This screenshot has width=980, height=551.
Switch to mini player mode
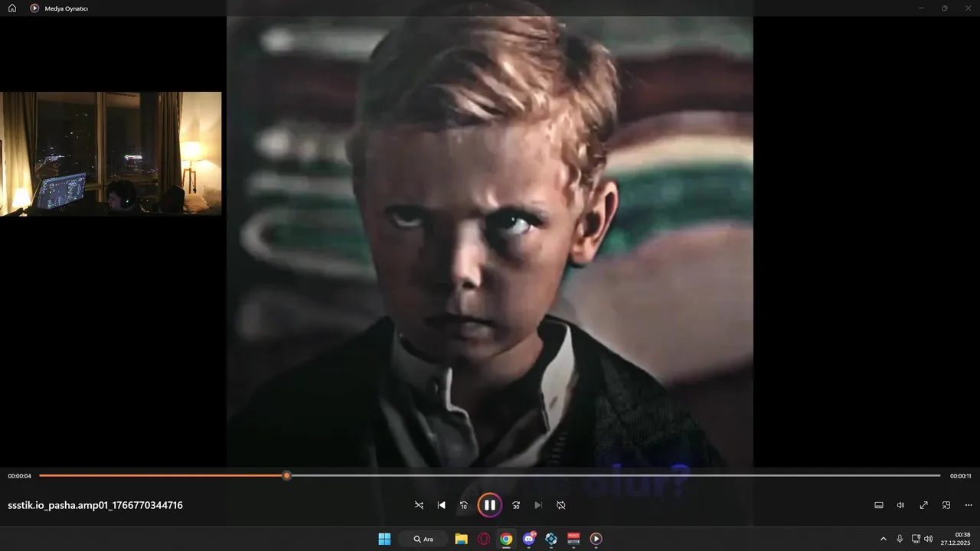946,505
